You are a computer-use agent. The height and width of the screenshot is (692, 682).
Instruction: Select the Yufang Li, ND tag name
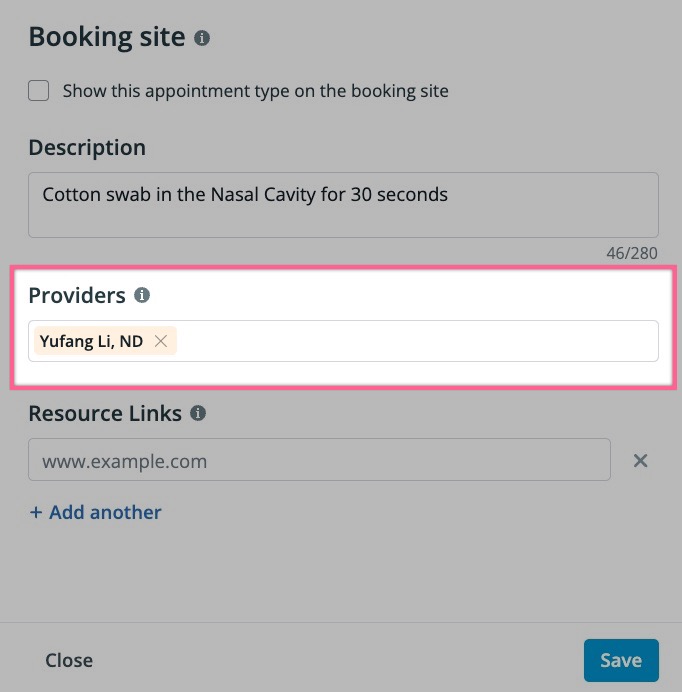tap(91, 341)
